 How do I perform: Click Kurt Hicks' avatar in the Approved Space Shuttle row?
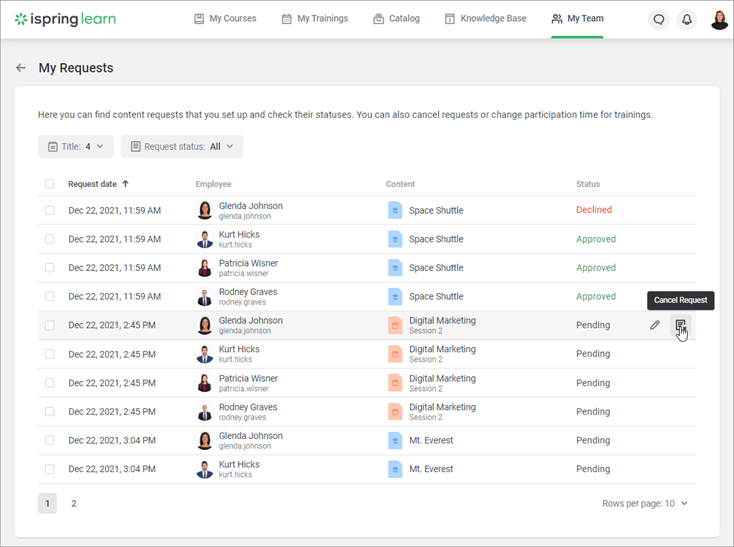[x=205, y=239]
